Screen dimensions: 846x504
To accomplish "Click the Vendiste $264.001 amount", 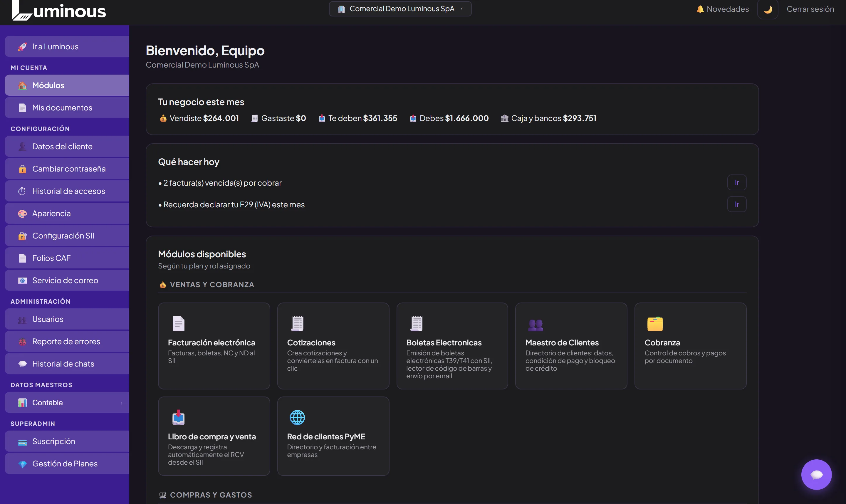I will coord(221,119).
